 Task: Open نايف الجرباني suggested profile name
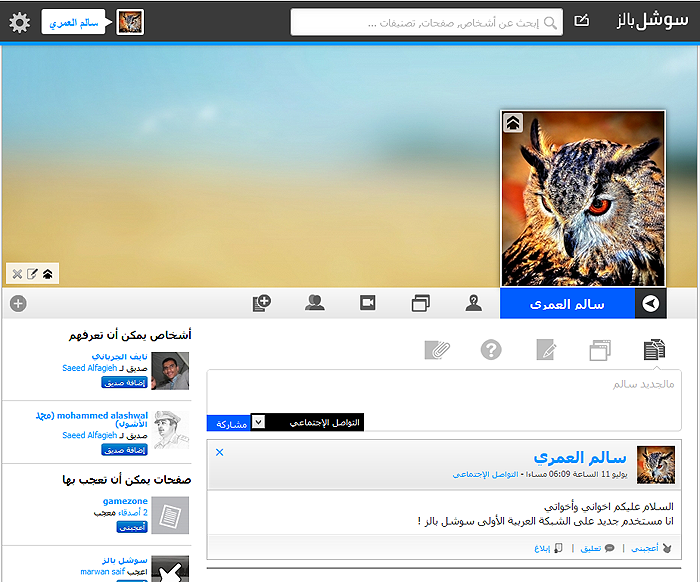119,356
